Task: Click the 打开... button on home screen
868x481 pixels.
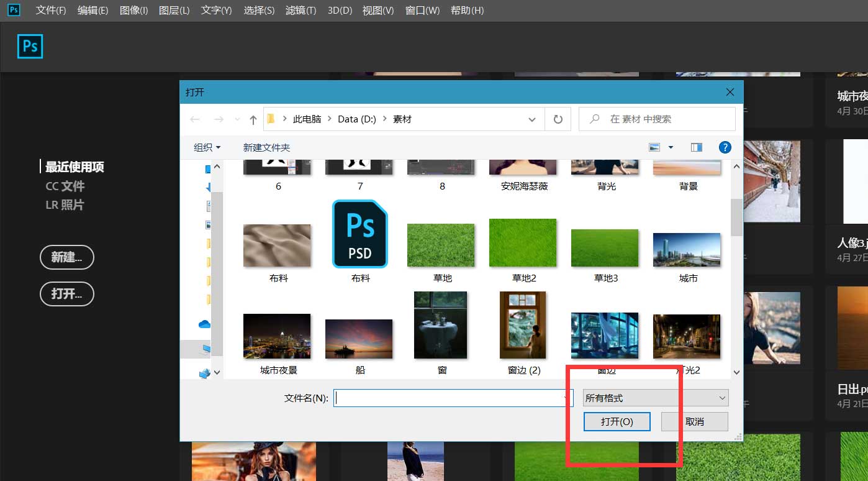Action: [x=67, y=293]
